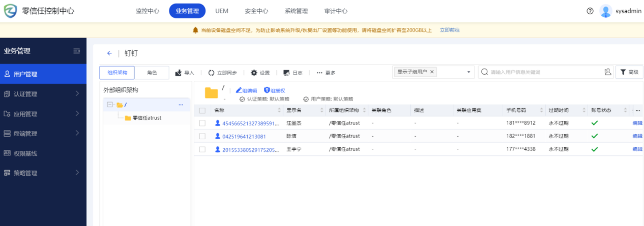Open 设置 gear settings
Image resolution: width=644 pixels, height=226 pixels.
pos(254,73)
